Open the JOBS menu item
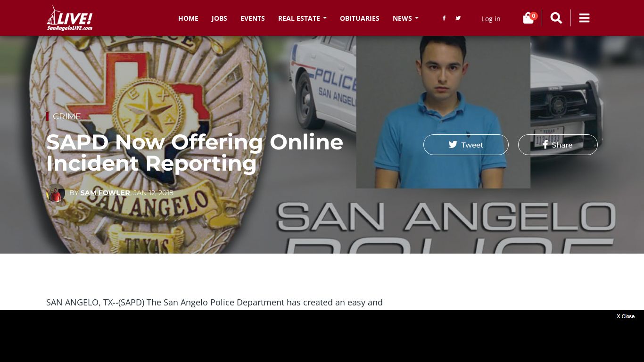The image size is (644, 362). click(x=219, y=18)
